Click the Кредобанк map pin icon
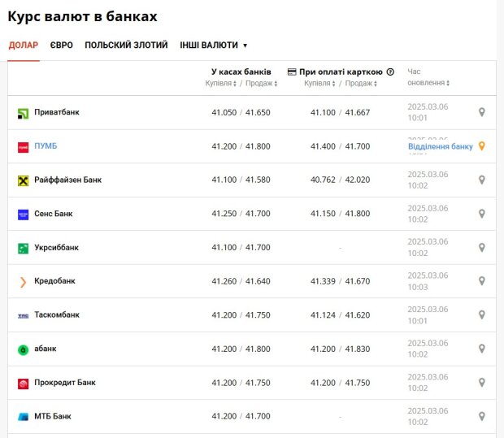Viewport: 504px width, 438px height. point(481,281)
